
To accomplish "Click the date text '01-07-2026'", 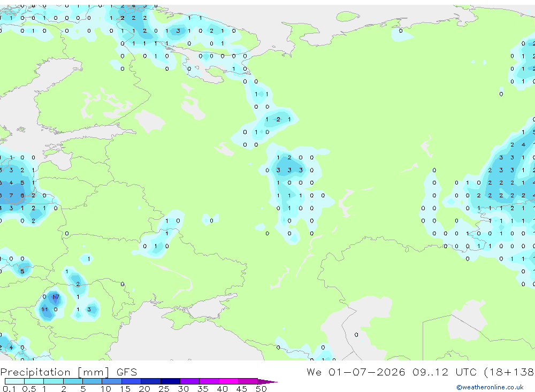I will coord(367,372).
